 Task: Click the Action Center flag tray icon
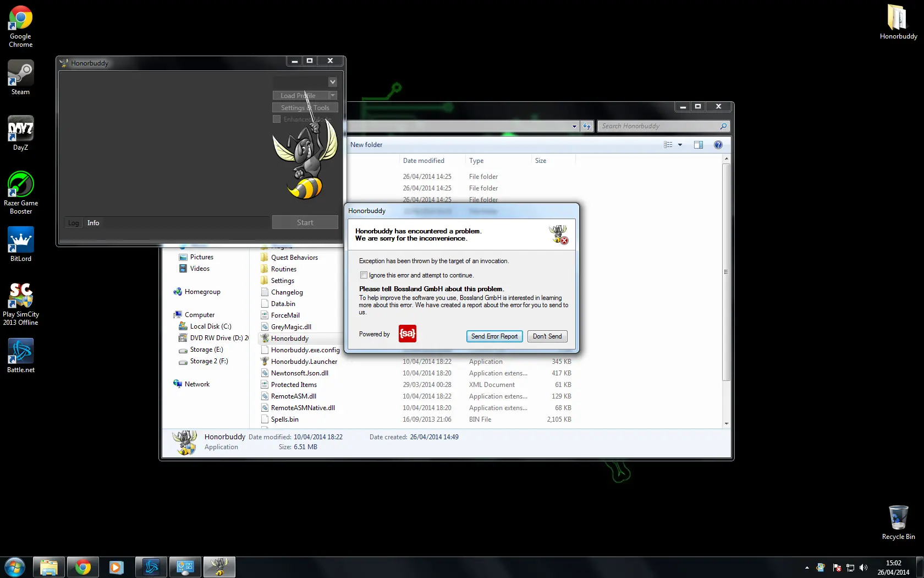pos(837,568)
